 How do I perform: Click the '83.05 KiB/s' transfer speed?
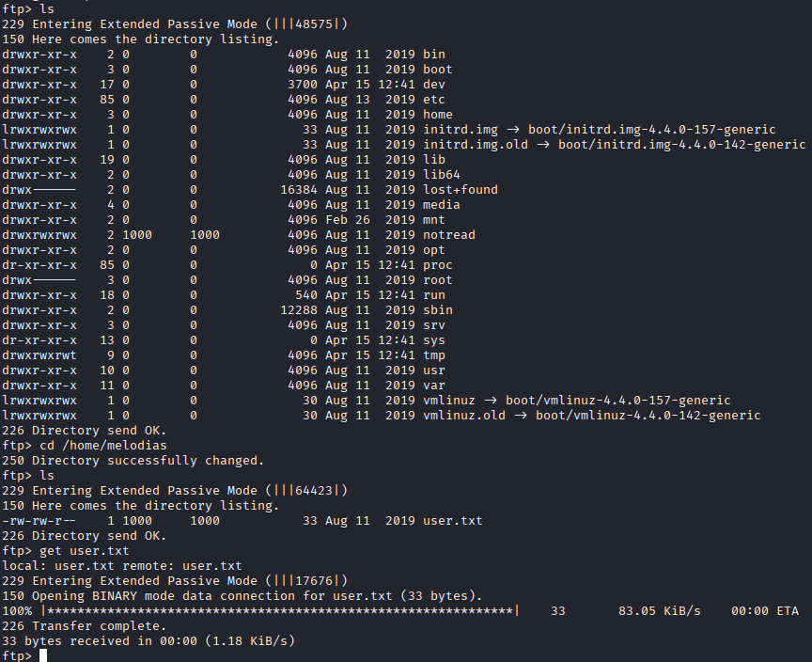tap(660, 610)
